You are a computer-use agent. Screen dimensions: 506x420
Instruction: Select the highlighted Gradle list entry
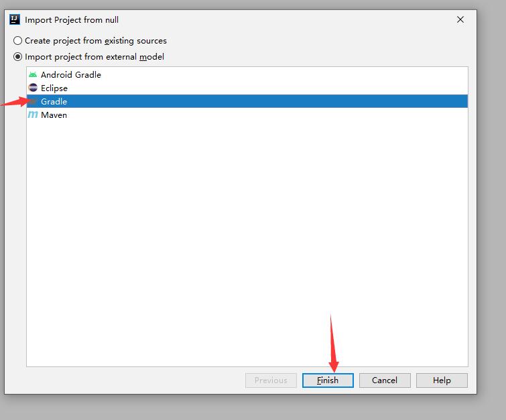click(247, 101)
